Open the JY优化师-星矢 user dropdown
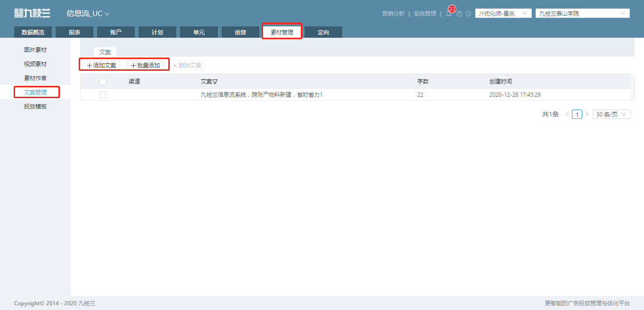 click(x=504, y=13)
